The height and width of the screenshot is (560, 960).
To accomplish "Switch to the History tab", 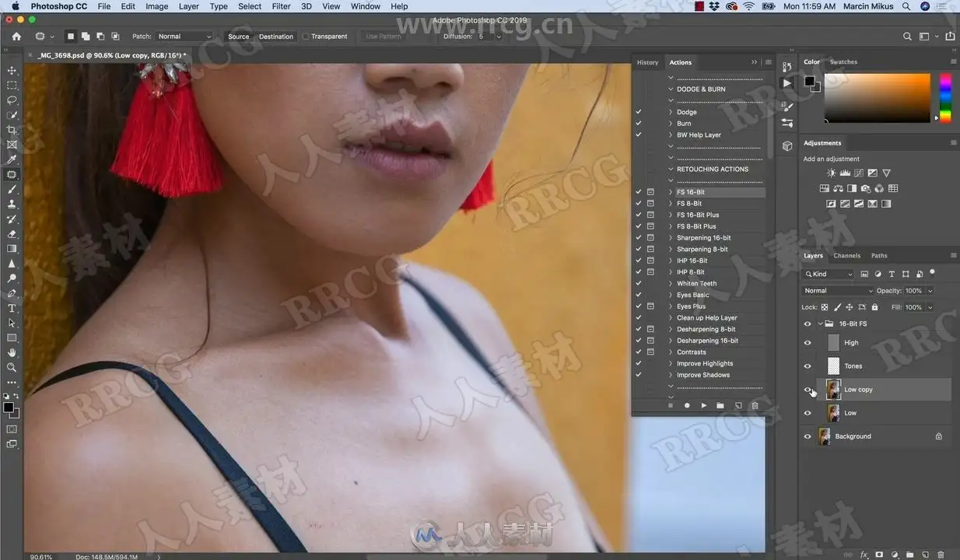I will 647,62.
